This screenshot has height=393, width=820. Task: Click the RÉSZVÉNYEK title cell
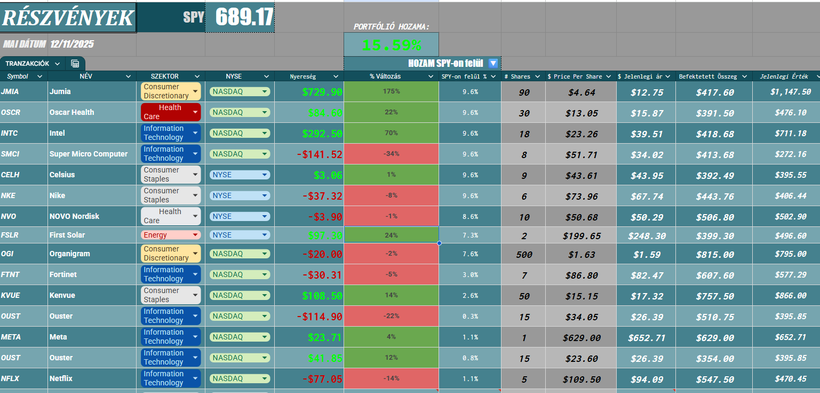tap(68, 17)
